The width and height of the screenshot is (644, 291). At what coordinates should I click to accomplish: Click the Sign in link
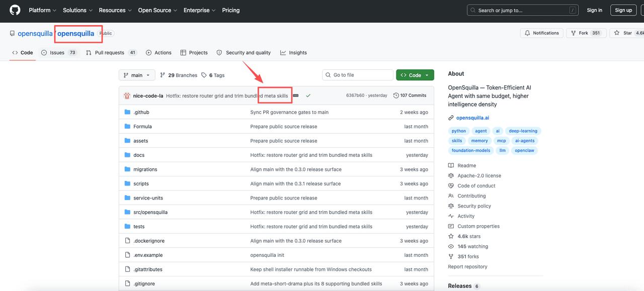[x=594, y=10]
